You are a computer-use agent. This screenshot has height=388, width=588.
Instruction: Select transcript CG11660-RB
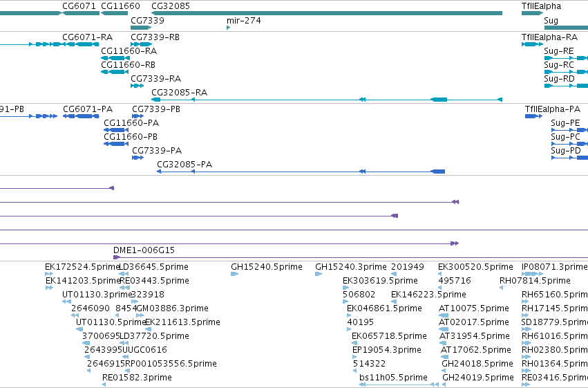[128, 65]
